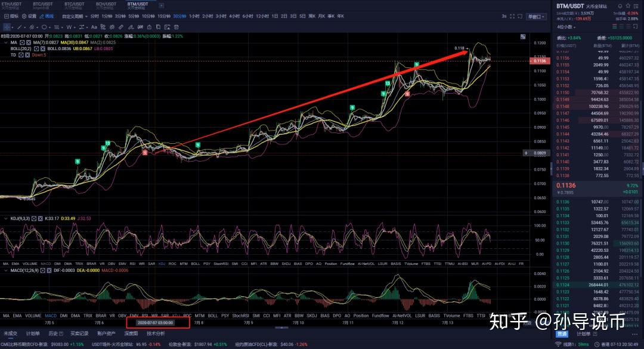This screenshot has width=644, height=349.
Task: Open settings gear for KDJ(9,3,3) indicator
Action: pos(33,218)
